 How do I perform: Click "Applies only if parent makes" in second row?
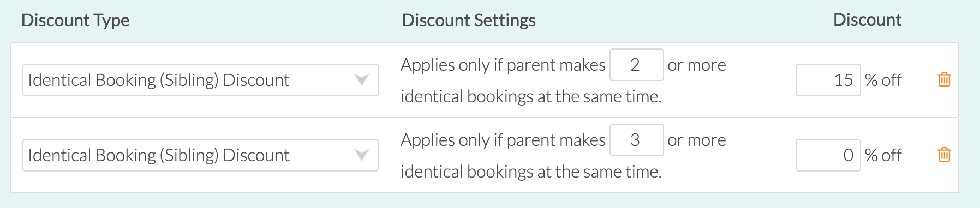(x=503, y=140)
